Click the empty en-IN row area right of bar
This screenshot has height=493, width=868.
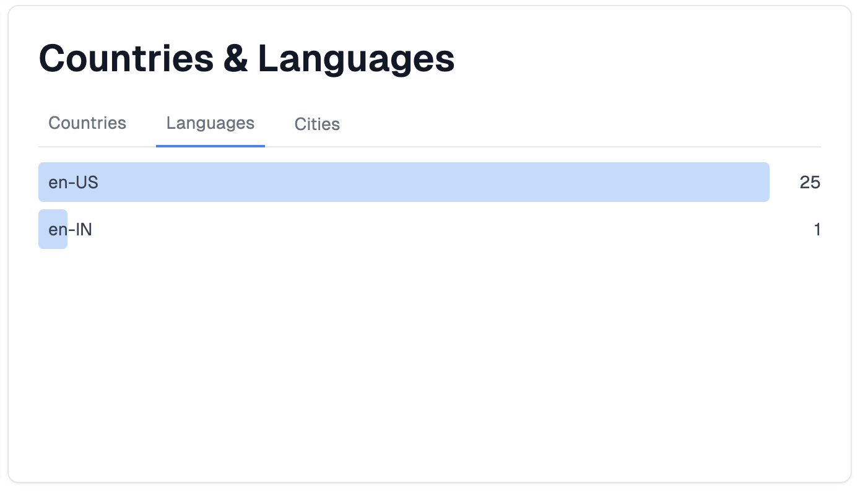(440, 229)
